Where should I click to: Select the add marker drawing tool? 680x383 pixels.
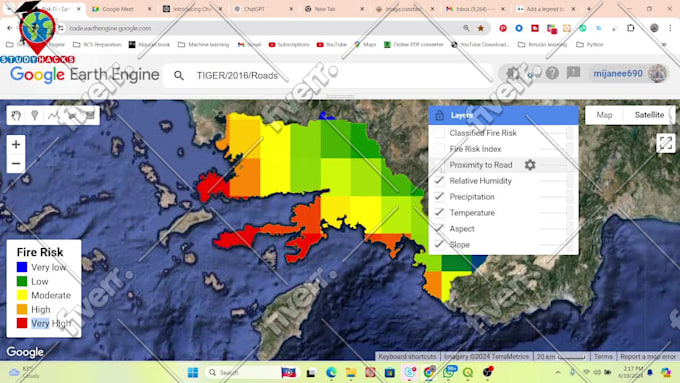[35, 115]
